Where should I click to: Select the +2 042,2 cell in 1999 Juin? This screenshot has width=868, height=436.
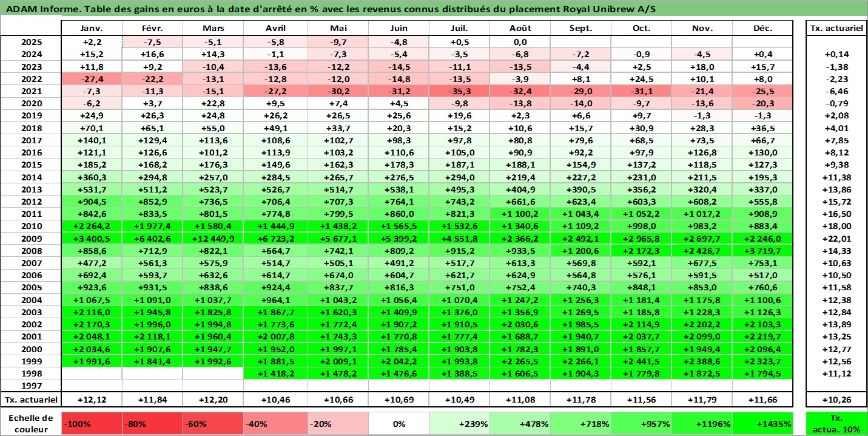tap(399, 361)
